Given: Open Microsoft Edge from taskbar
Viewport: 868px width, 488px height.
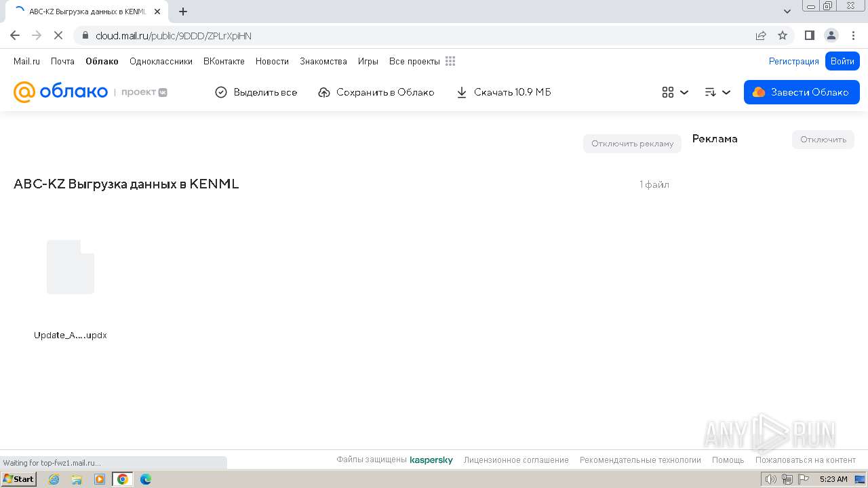Looking at the screenshot, I should pyautogui.click(x=146, y=479).
